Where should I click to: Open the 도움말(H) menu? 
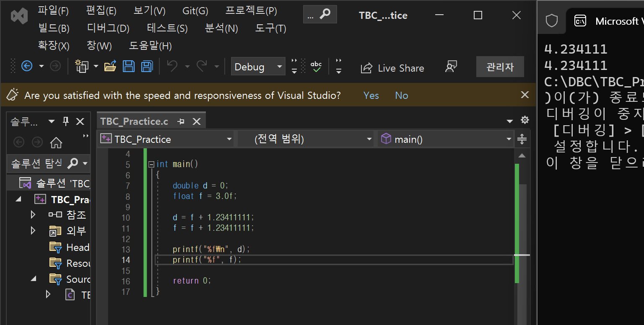[150, 46]
